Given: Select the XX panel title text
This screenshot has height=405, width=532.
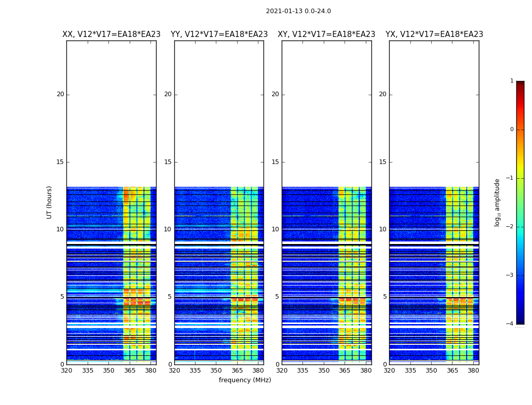Looking at the screenshot, I should [x=111, y=34].
